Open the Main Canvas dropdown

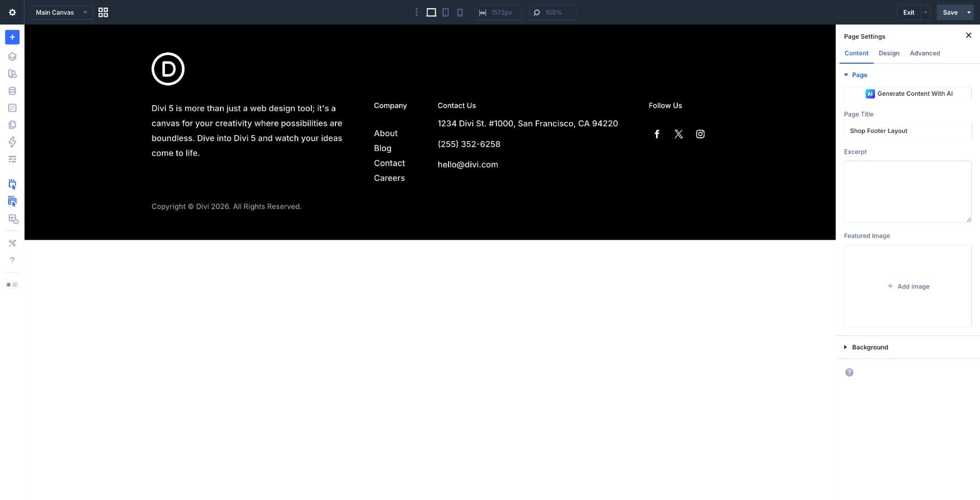(61, 12)
